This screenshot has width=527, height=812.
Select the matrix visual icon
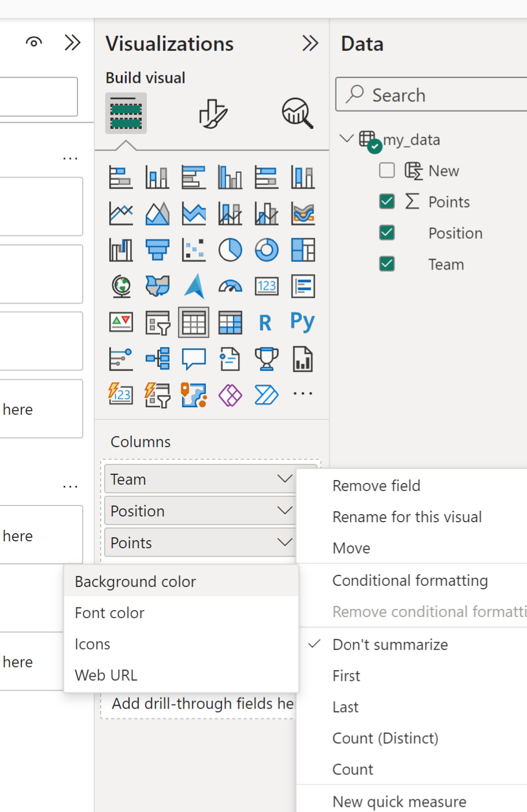[x=230, y=322]
